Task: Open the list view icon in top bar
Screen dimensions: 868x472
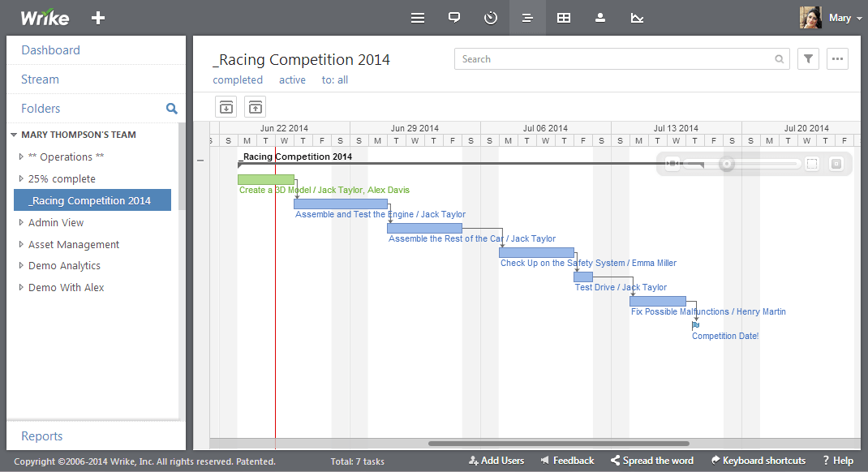Action: (418, 18)
